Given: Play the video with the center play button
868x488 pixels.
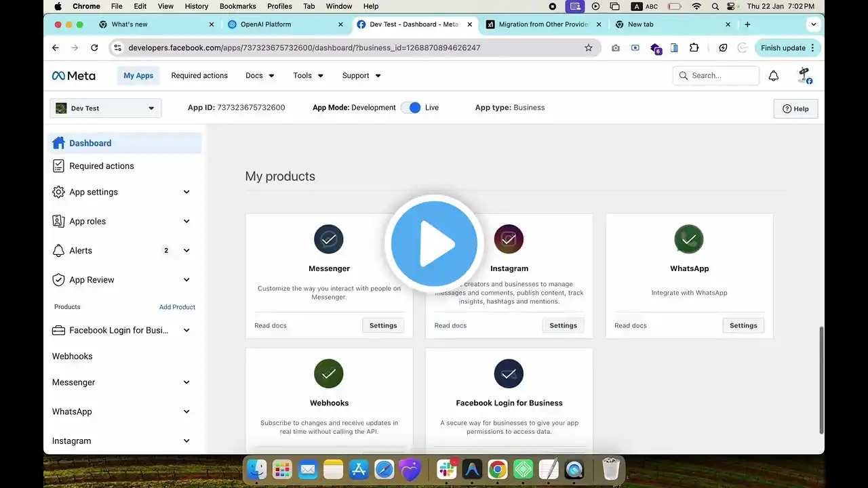Looking at the screenshot, I should pos(434,244).
